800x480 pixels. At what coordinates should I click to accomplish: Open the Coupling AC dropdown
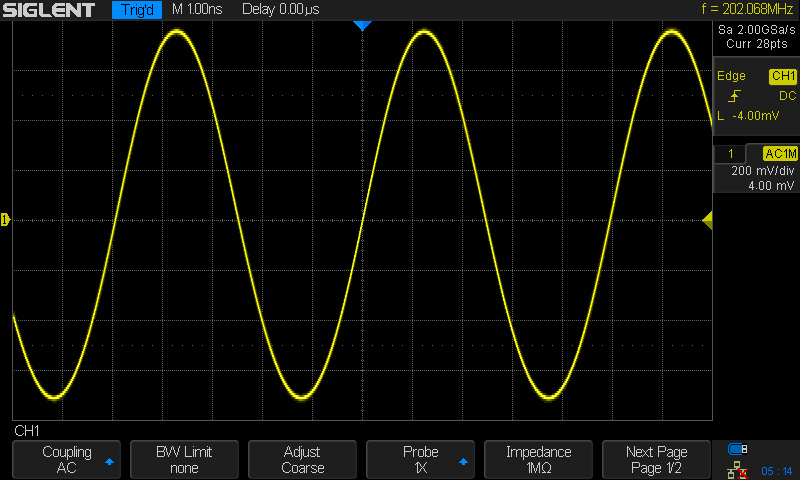pyautogui.click(x=66, y=460)
